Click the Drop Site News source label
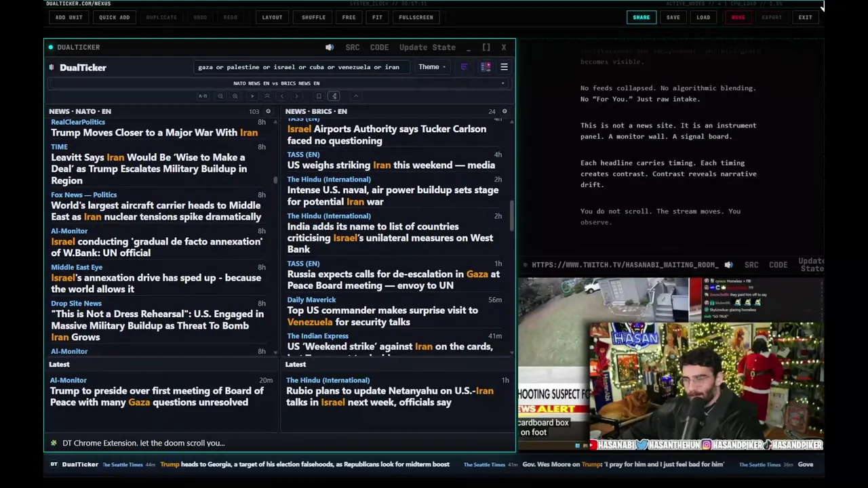Image resolution: width=868 pixels, height=488 pixels. (x=76, y=304)
